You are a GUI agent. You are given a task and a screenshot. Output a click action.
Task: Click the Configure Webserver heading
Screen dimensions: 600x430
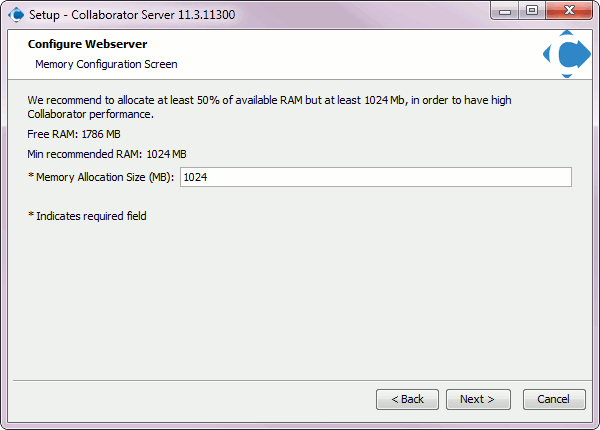87,44
